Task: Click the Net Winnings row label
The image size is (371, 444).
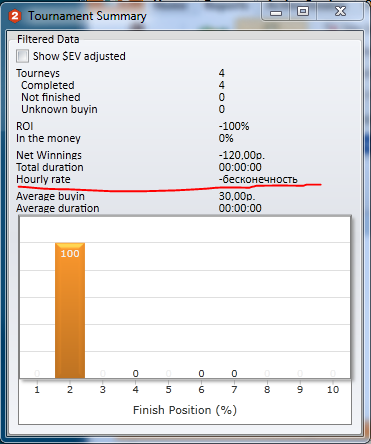Action: pos(49,155)
